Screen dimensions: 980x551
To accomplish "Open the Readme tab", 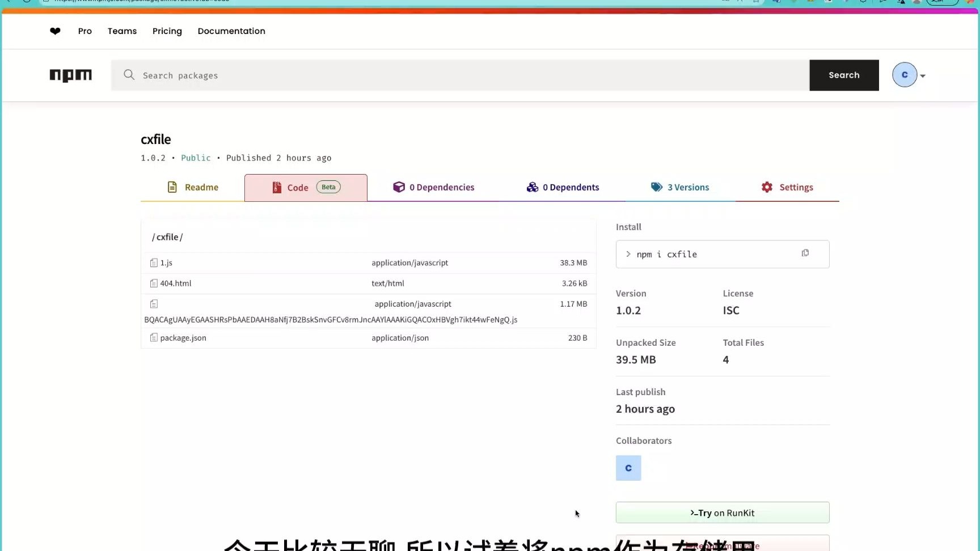I will (x=193, y=187).
